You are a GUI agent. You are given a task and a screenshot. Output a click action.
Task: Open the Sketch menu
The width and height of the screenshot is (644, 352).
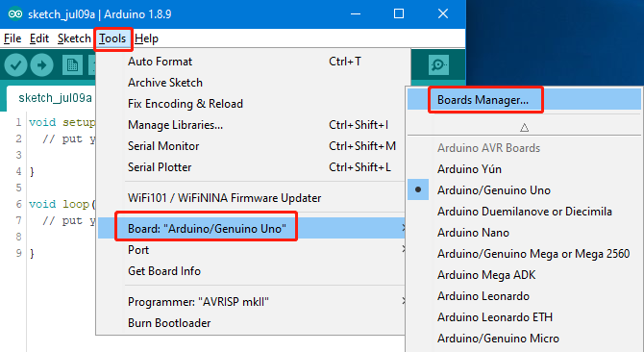[x=74, y=38]
